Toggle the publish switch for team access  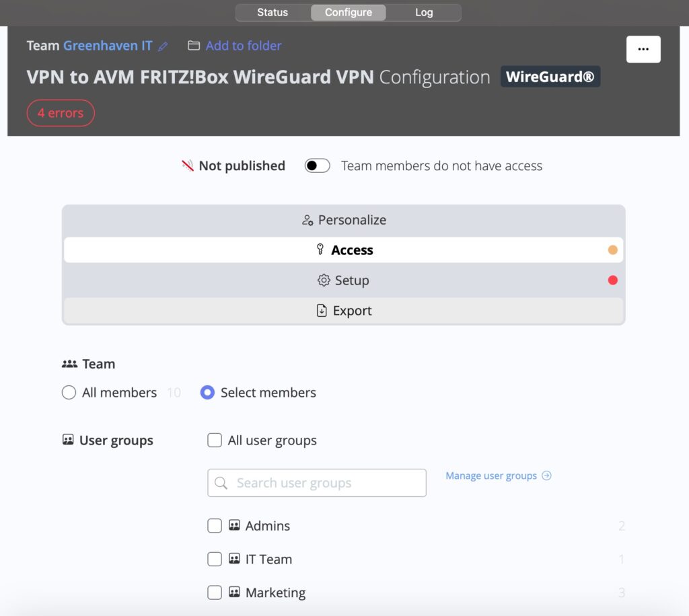coord(318,165)
